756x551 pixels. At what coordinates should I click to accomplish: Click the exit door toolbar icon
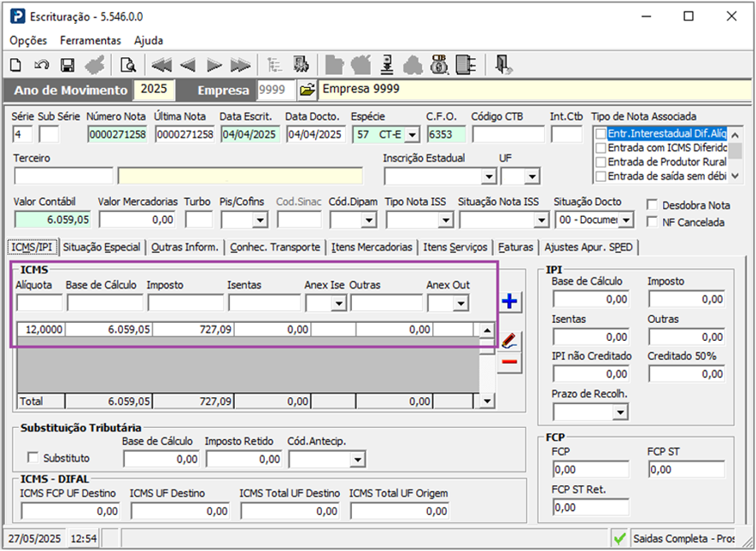click(x=503, y=65)
